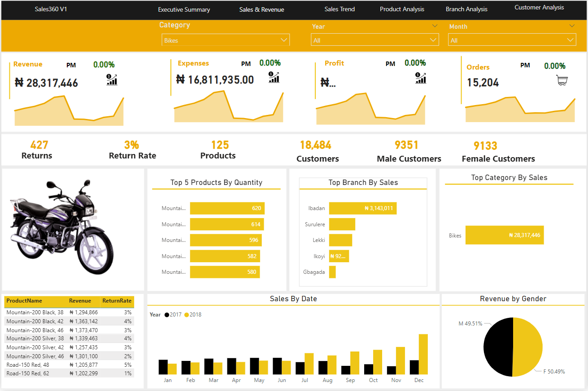This screenshot has height=391, width=588.
Task: Click the 3% Return Rate card
Action: [x=132, y=150]
